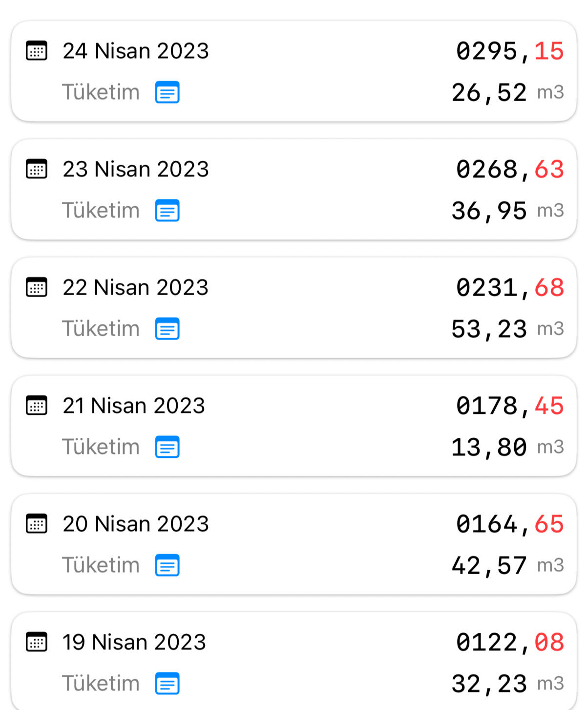This screenshot has width=588, height=710.
Task: Click the meter reading 0295,15
Action: [509, 51]
